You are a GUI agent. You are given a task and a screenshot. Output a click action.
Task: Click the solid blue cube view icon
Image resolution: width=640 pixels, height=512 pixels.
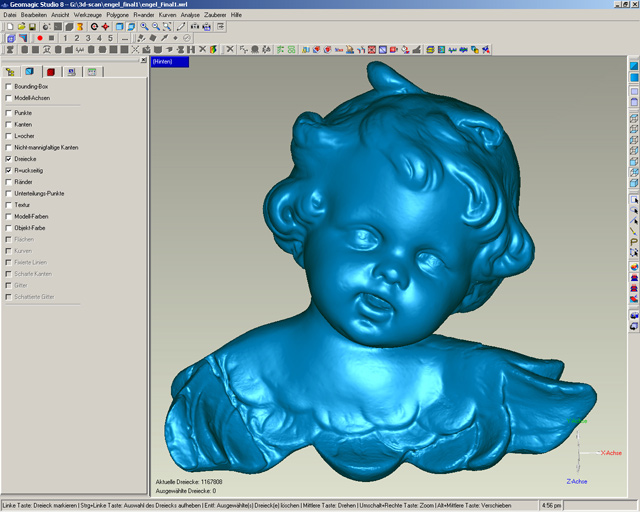coord(634,183)
